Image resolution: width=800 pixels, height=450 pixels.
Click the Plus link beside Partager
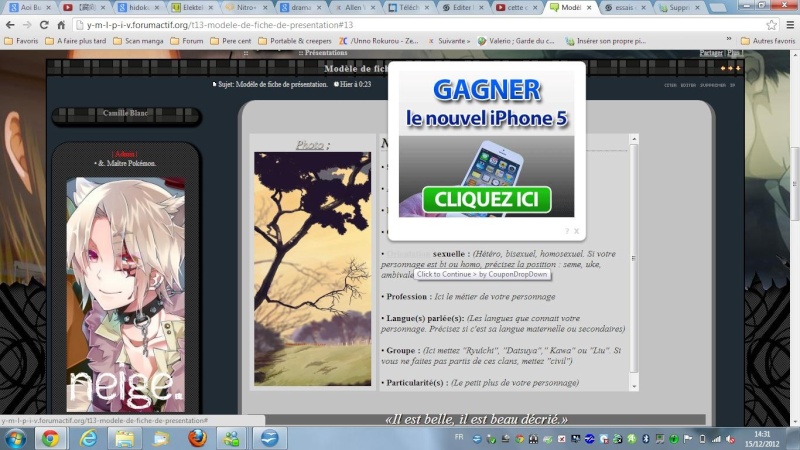(x=733, y=53)
